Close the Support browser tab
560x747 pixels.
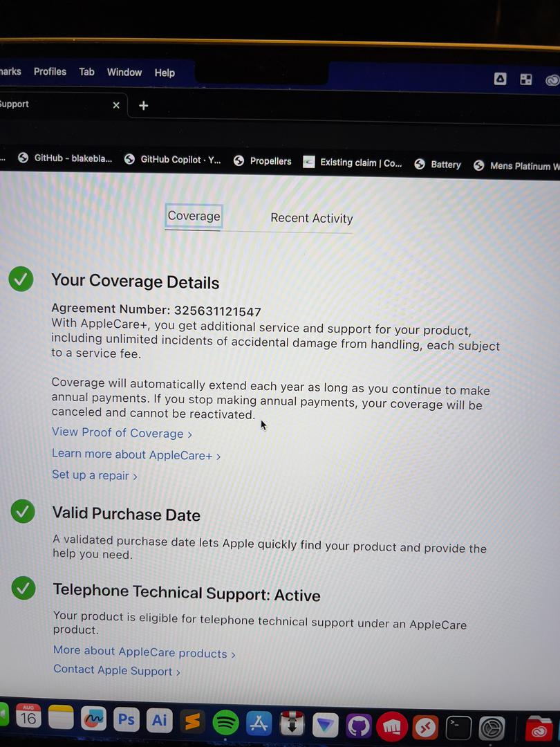116,105
